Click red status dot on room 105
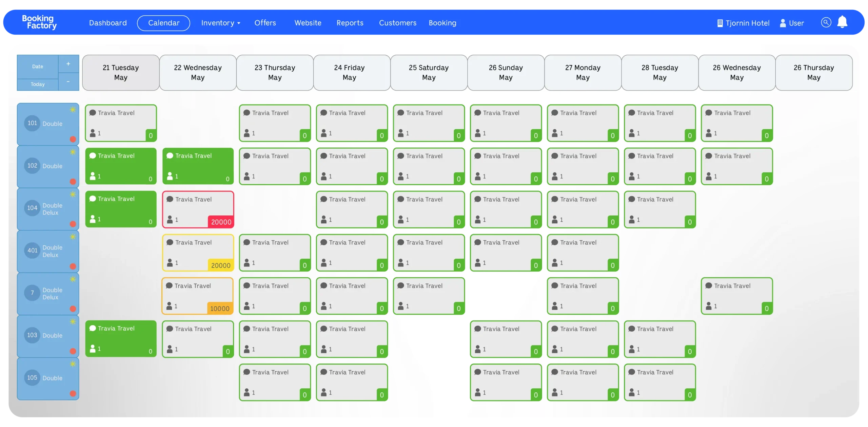 pos(73,394)
